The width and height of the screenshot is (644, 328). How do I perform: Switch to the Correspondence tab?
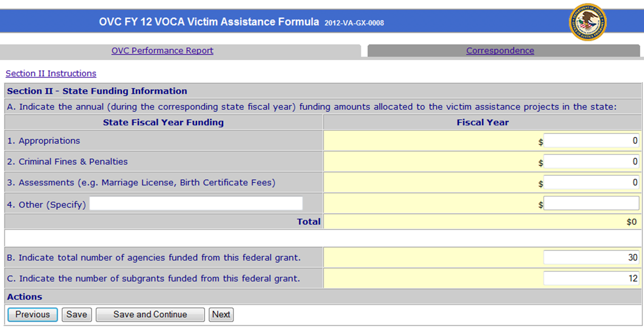(500, 51)
